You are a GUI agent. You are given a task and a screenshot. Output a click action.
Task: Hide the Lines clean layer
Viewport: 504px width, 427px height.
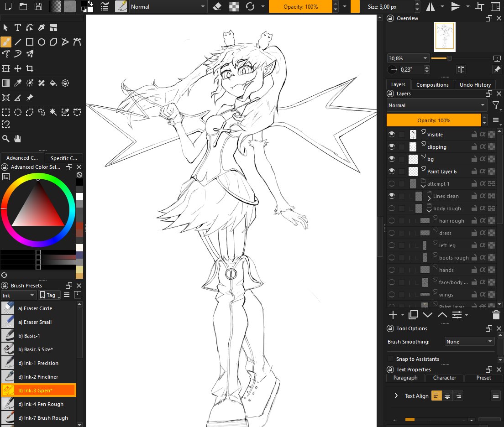(x=392, y=196)
